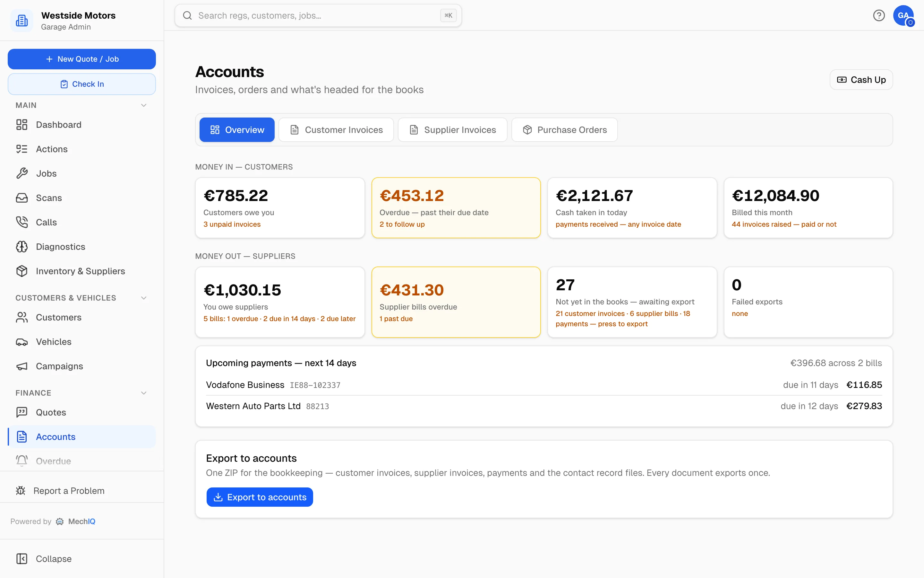Open the €12,084.90 Billed this month card
The height and width of the screenshot is (578, 924).
[x=808, y=208]
